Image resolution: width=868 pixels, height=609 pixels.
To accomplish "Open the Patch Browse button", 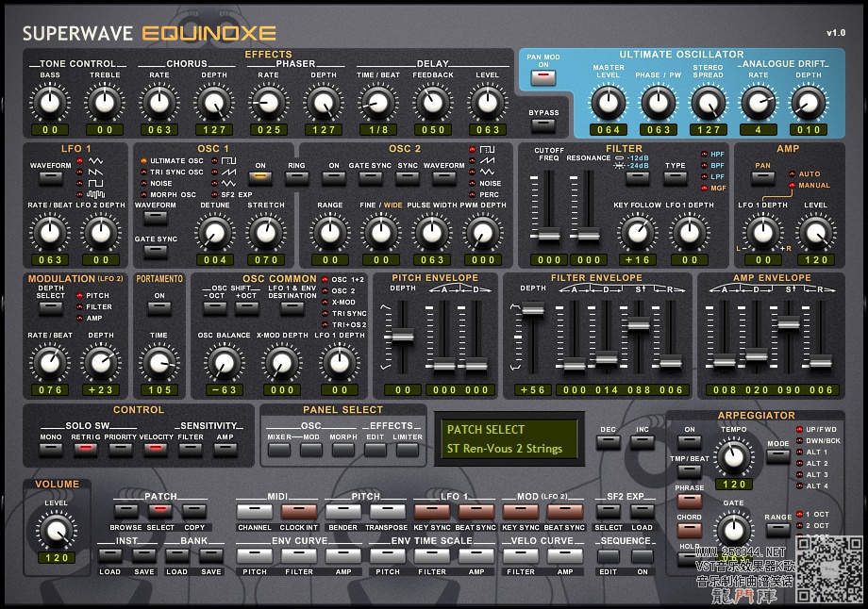I will (x=125, y=512).
